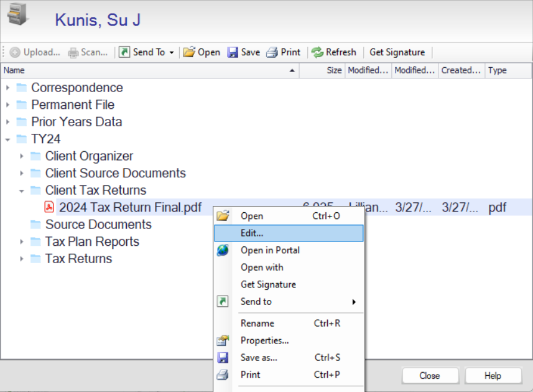Click the Open in Portal globe icon
533x392 pixels.
[223, 250]
